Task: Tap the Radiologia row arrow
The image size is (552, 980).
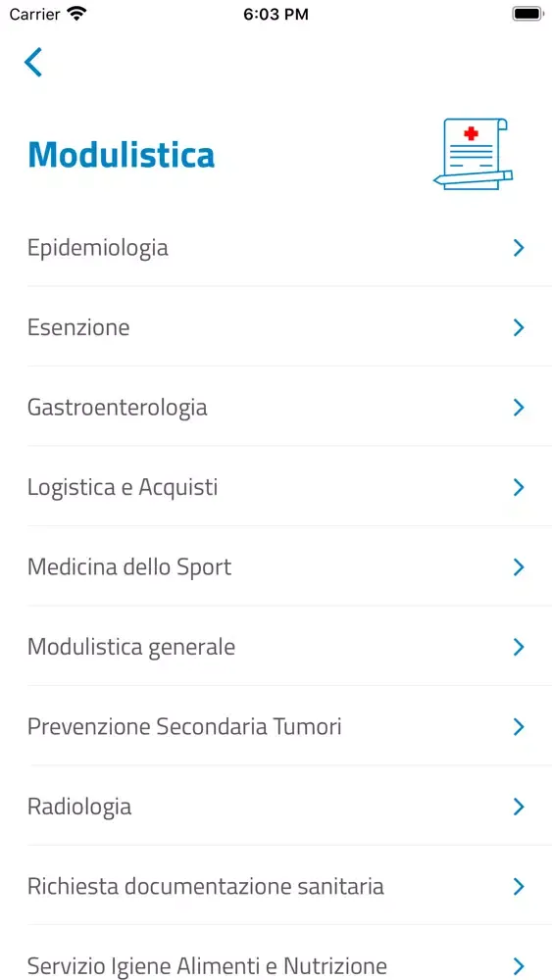Action: 519,807
